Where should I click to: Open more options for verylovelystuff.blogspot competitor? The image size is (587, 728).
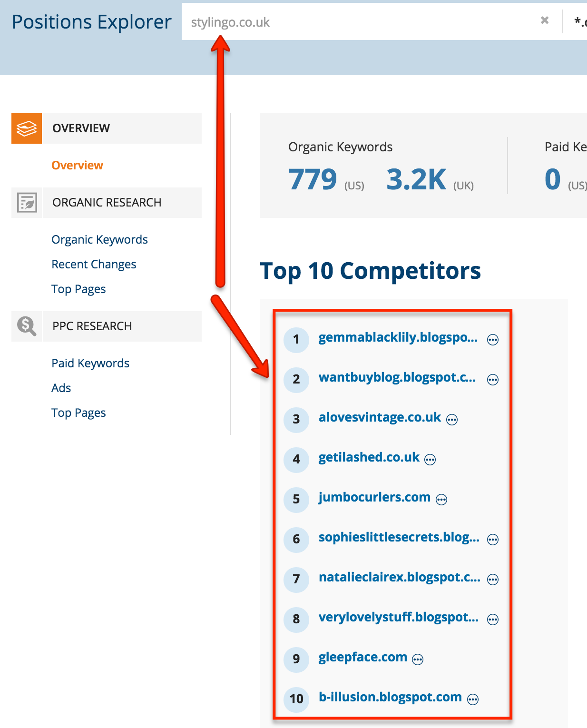[x=493, y=620]
